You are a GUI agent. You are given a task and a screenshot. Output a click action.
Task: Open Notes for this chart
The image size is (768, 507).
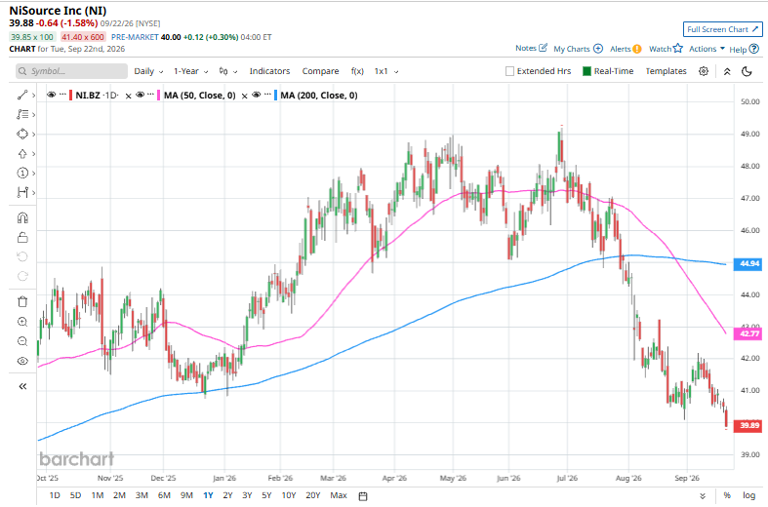point(531,48)
